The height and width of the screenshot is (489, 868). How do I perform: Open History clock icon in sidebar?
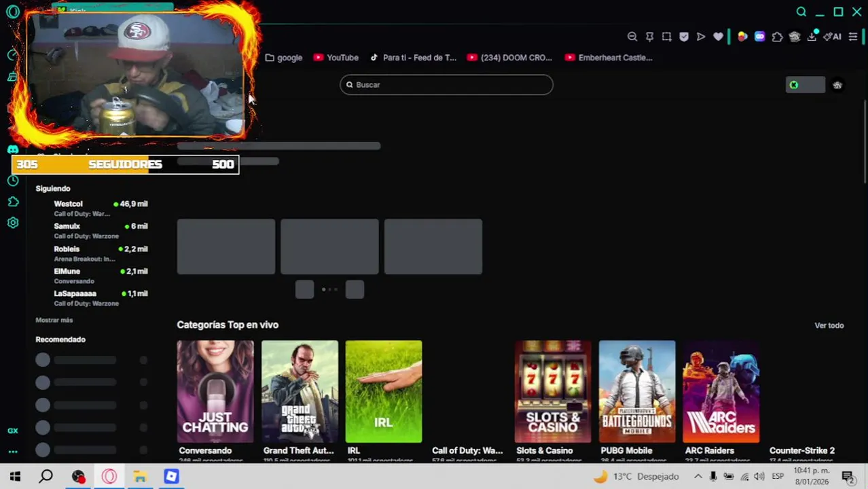[12, 180]
